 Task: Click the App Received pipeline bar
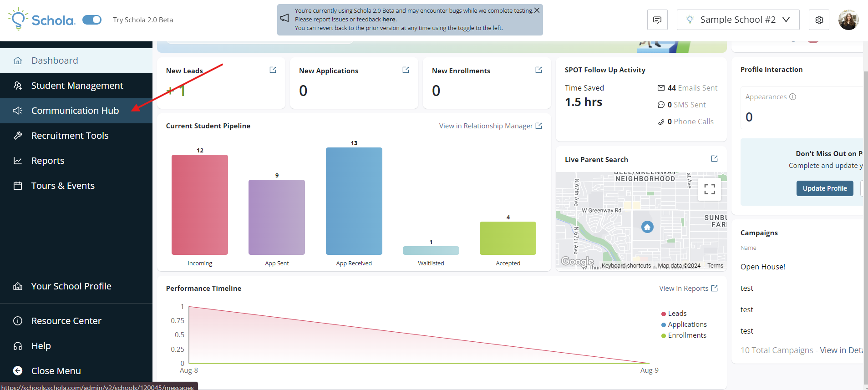(354, 201)
